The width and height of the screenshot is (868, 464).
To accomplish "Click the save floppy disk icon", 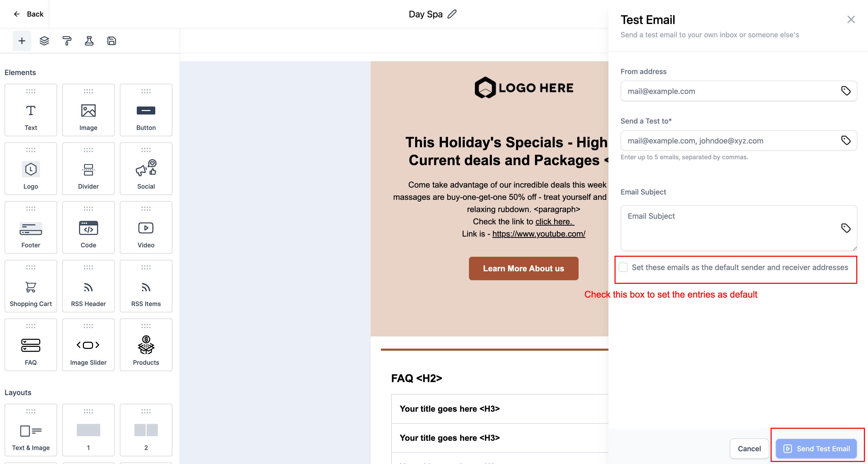I will click(x=111, y=41).
